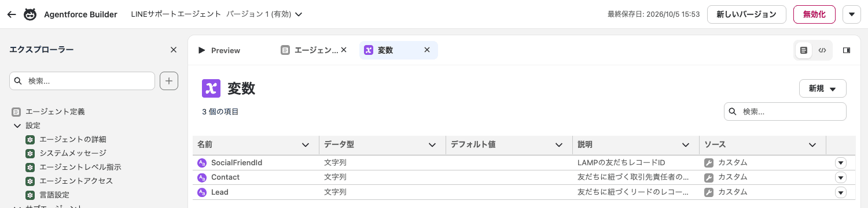The width and height of the screenshot is (868, 208).
Task: Click the purple 変数 header icon
Action: [x=211, y=88]
